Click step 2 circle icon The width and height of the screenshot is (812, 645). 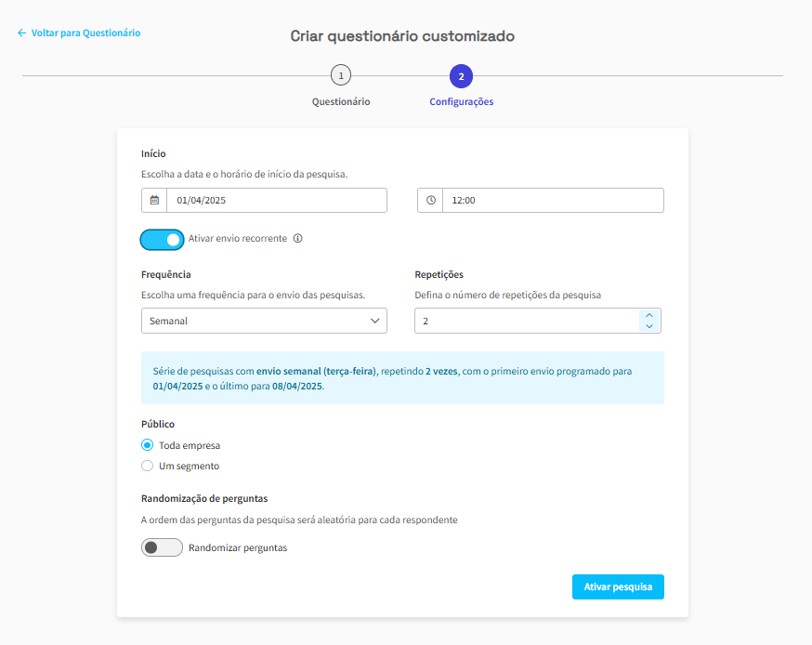(461, 76)
